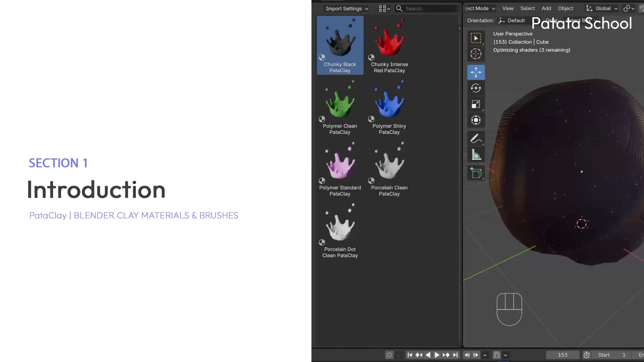
Task: Select the Annotate pencil tool
Action: click(x=476, y=139)
